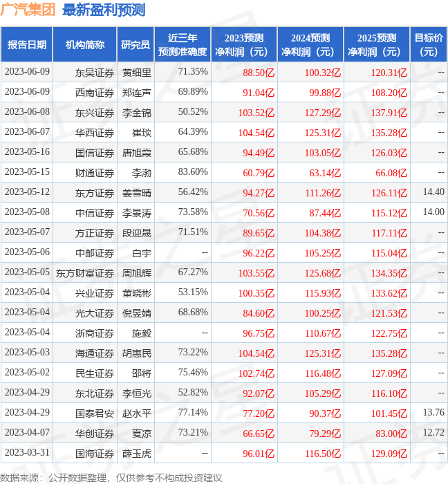Click the 137.91亿 2025 profit value

point(389,113)
